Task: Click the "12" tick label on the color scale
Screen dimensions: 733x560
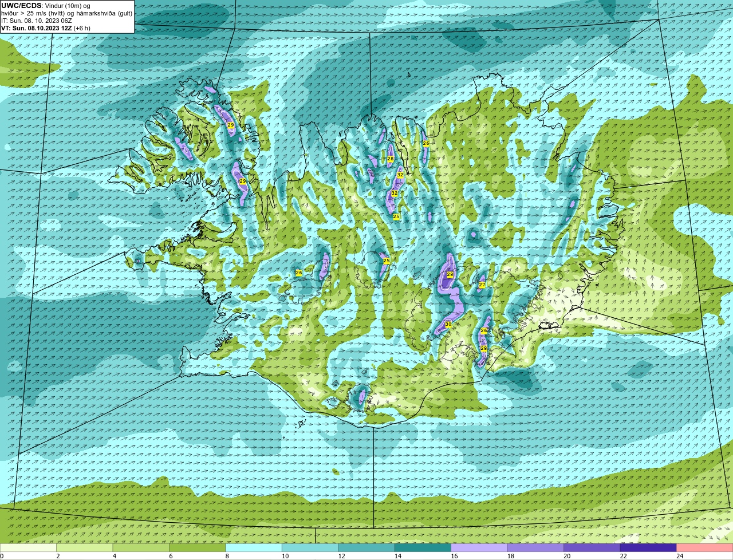Action: [x=341, y=556]
